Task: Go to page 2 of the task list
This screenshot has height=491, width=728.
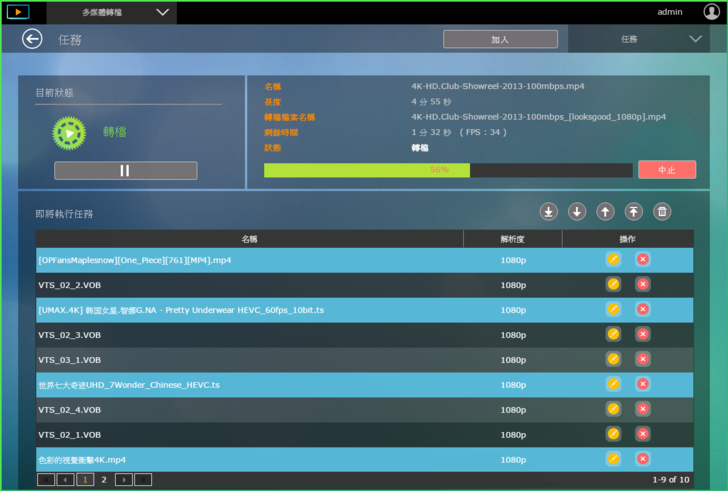Action: [104, 480]
